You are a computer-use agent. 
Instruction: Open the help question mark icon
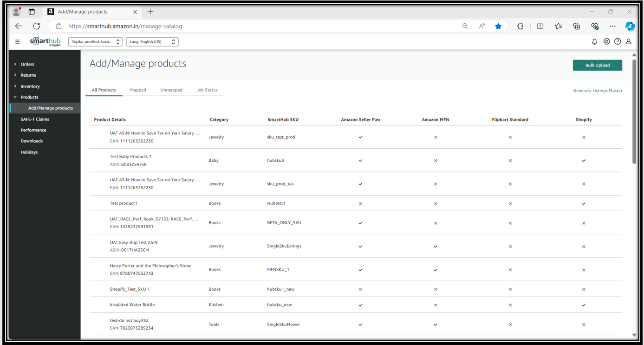[x=618, y=42]
